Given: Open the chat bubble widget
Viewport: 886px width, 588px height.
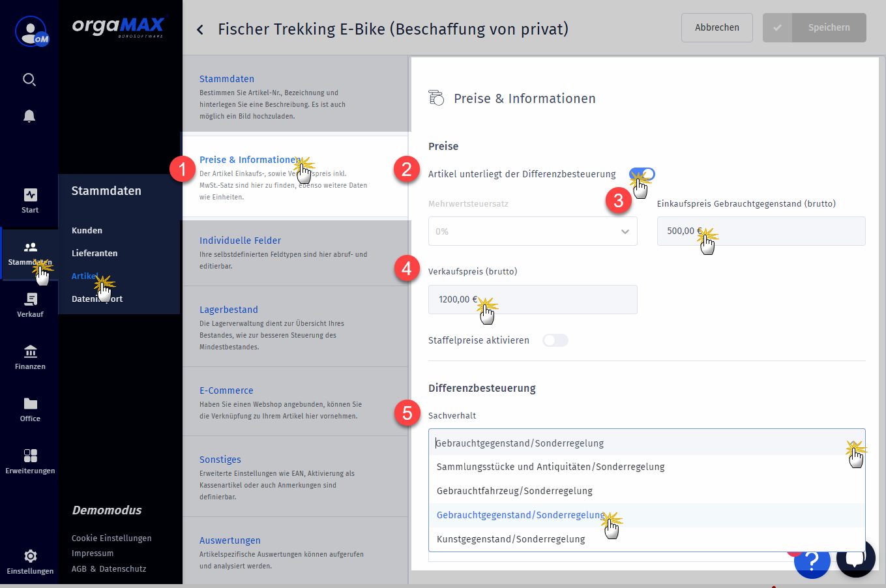Looking at the screenshot, I should pyautogui.click(x=855, y=559).
